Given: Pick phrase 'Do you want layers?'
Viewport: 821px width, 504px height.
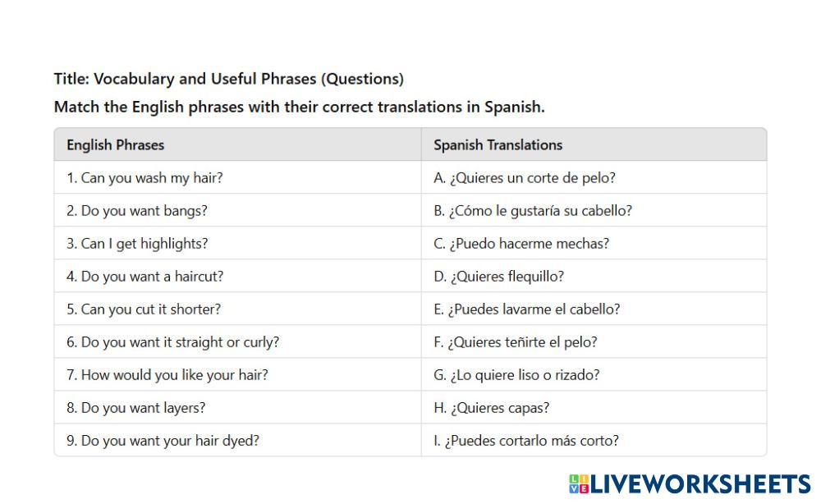Looking at the screenshot, I should [x=135, y=408].
